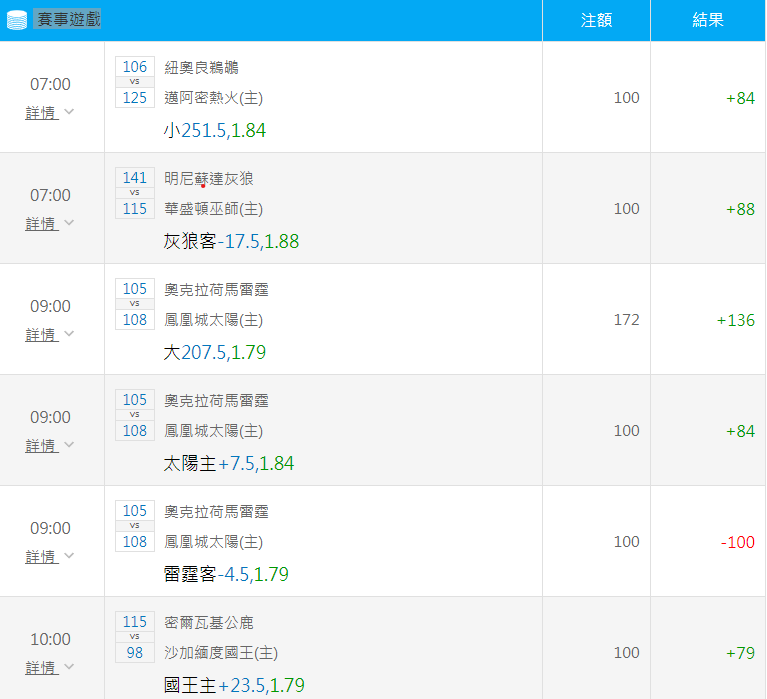Expand the details chevron for the 雷霆客-4.5 bet row
Image resolution: width=767 pixels, height=699 pixels.
pyautogui.click(x=69, y=556)
